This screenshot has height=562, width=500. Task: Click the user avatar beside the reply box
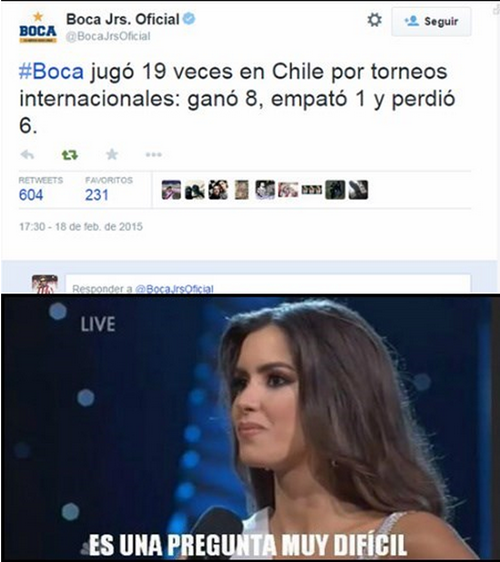(x=45, y=284)
